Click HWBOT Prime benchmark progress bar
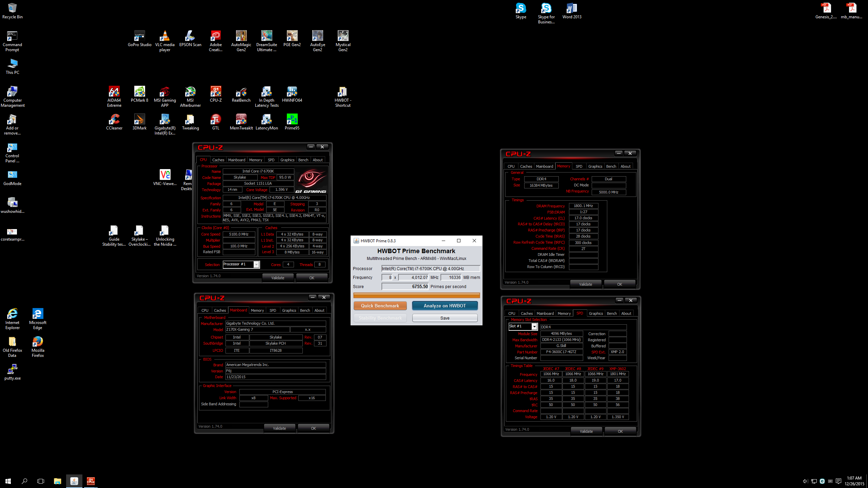Image resolution: width=868 pixels, height=488 pixels. (416, 295)
